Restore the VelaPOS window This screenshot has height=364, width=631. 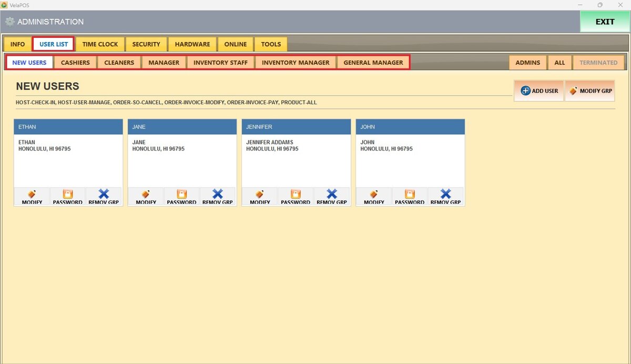[x=599, y=5]
